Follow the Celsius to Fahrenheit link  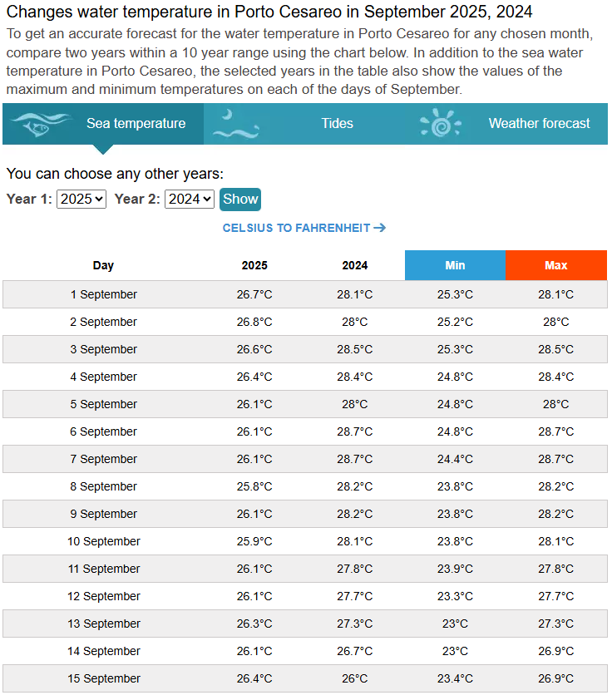(297, 228)
